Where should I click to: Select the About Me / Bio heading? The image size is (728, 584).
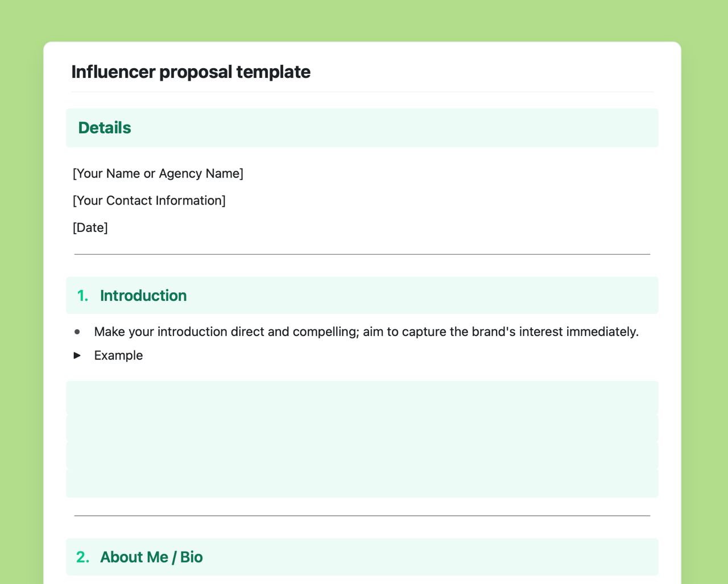click(151, 557)
